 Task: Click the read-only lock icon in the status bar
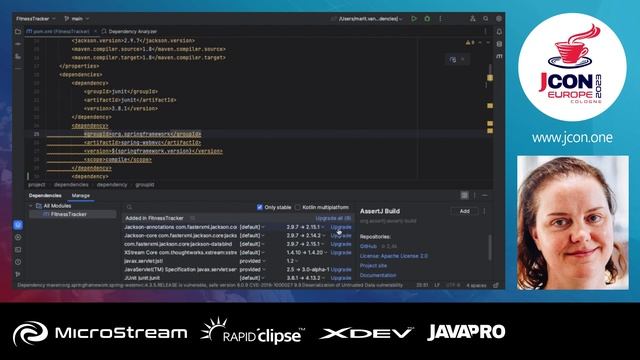[x=496, y=285]
